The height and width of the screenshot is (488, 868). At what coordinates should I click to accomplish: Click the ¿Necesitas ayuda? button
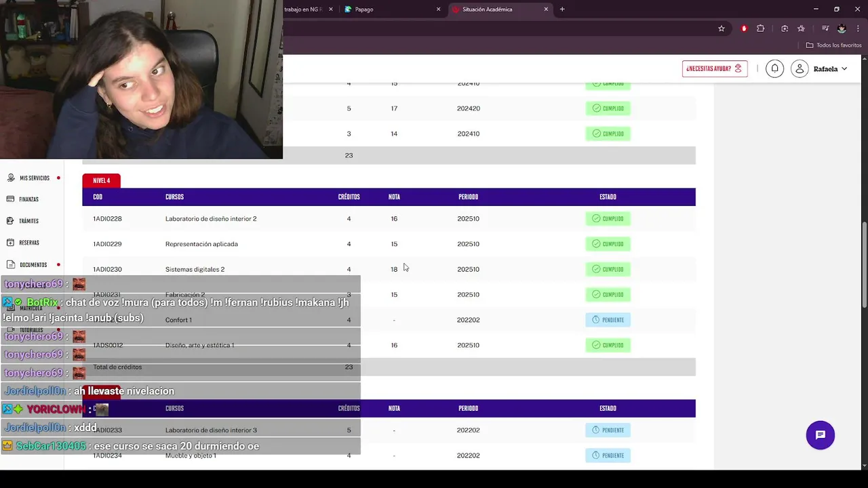(715, 68)
